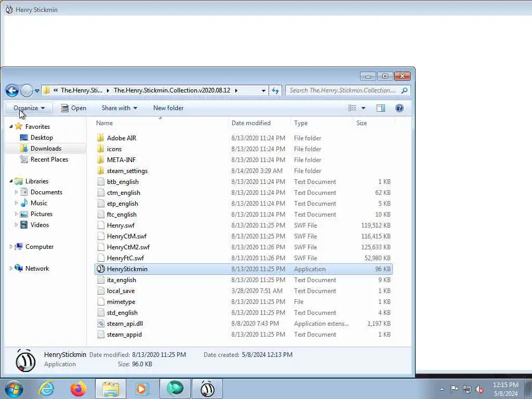Select etp_english text document
The image size is (532, 399).
(123, 203)
